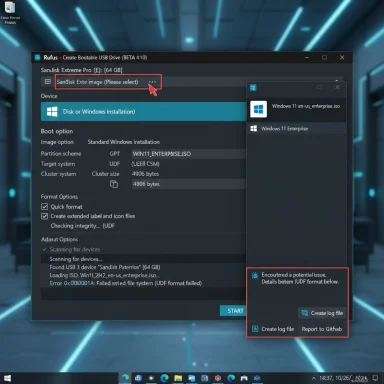
Task: Click the popup window's app icon
Action: click(253, 88)
